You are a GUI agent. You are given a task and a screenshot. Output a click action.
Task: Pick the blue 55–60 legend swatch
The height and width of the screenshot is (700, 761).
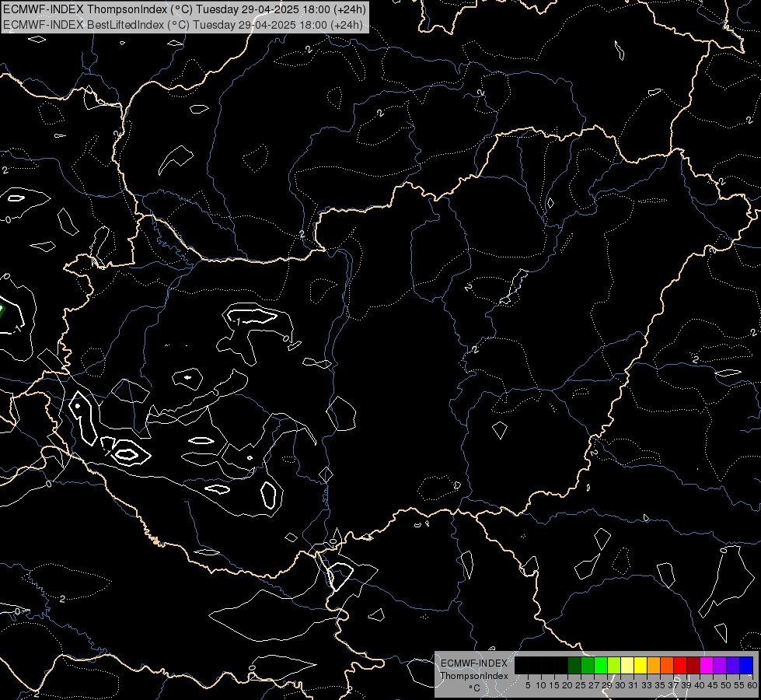746,665
